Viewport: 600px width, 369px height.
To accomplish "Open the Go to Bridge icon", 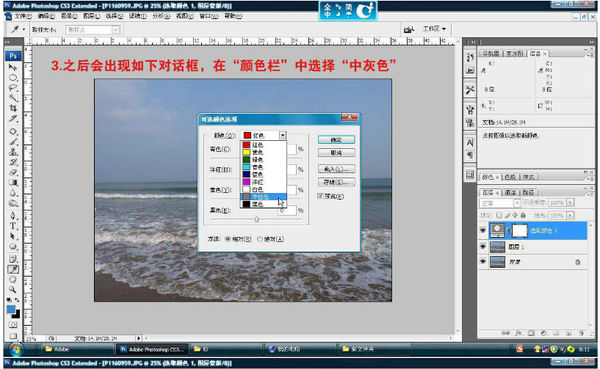I will (x=409, y=29).
